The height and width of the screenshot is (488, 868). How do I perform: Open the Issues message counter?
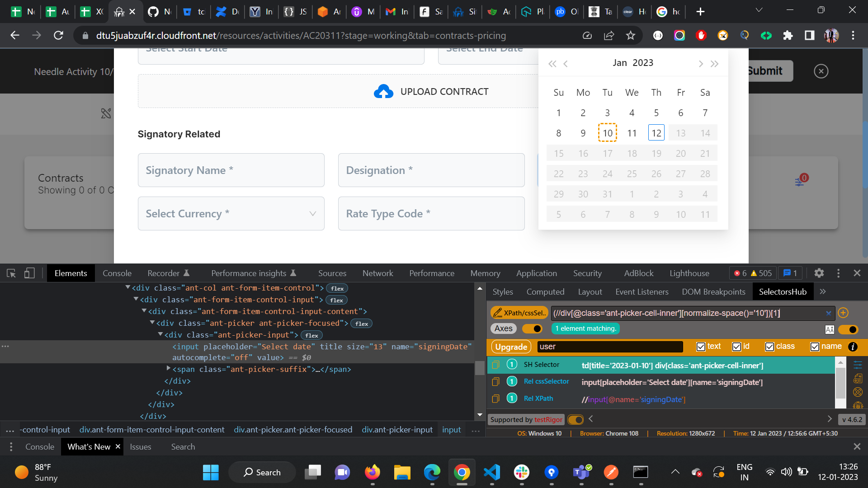pyautogui.click(x=789, y=273)
